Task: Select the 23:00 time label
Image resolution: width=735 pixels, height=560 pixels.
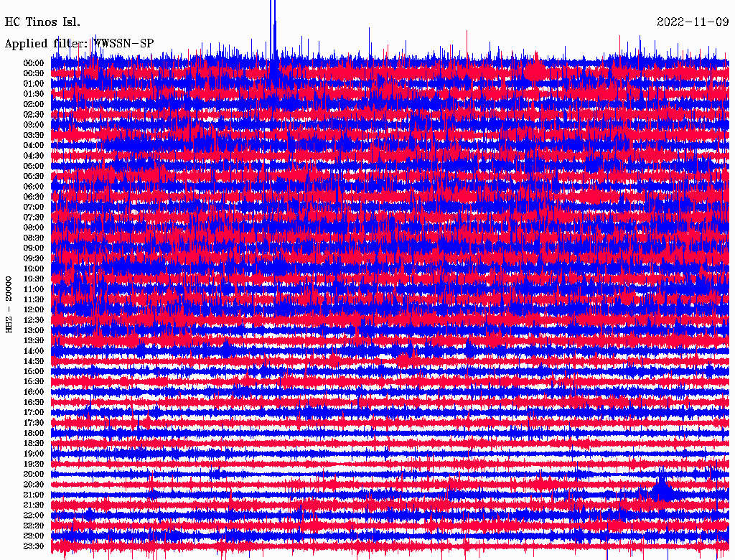Action: pyautogui.click(x=34, y=536)
